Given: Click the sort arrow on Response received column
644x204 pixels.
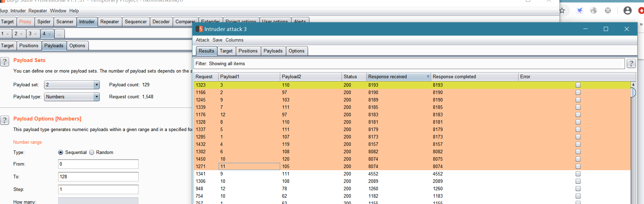Looking at the screenshot, I should pyautogui.click(x=428, y=76).
